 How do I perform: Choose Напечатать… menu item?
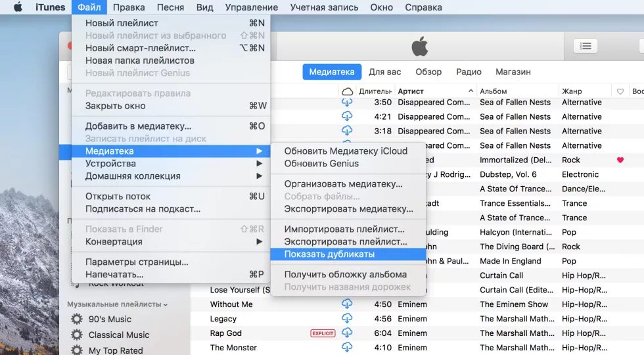171,274
